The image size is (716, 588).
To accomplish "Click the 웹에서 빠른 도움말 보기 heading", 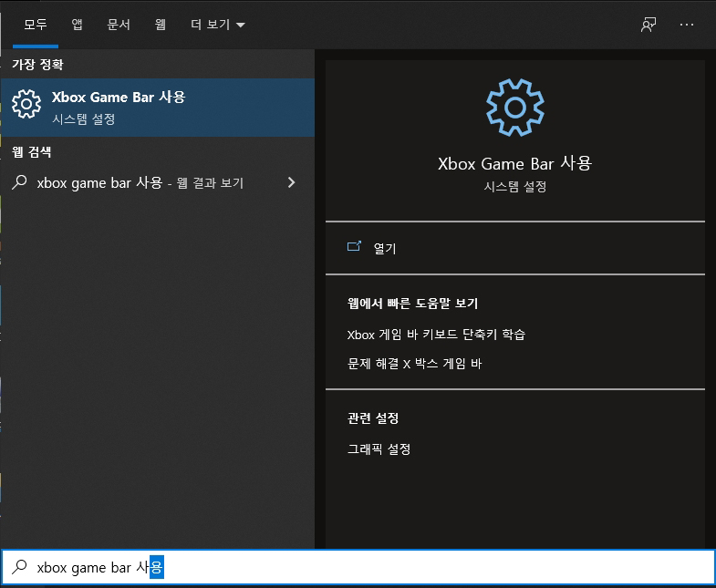I will coord(412,304).
